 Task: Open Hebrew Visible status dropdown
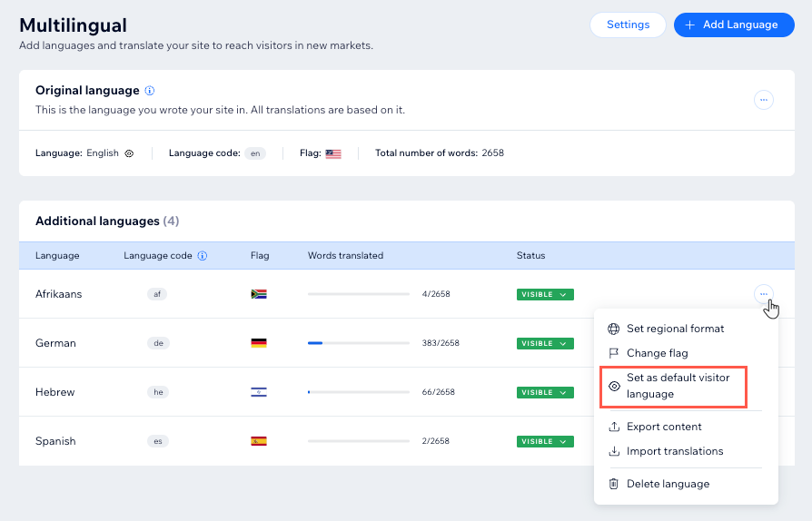pos(545,392)
